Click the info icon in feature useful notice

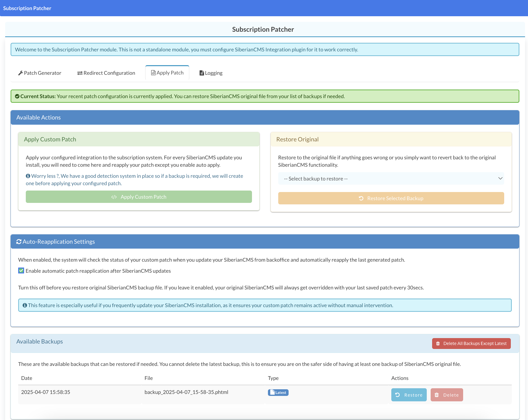[25, 305]
